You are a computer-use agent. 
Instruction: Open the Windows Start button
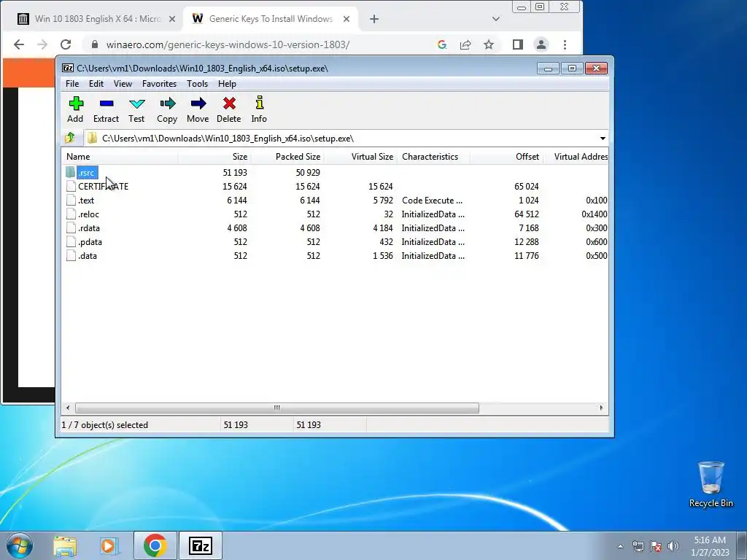pyautogui.click(x=20, y=545)
